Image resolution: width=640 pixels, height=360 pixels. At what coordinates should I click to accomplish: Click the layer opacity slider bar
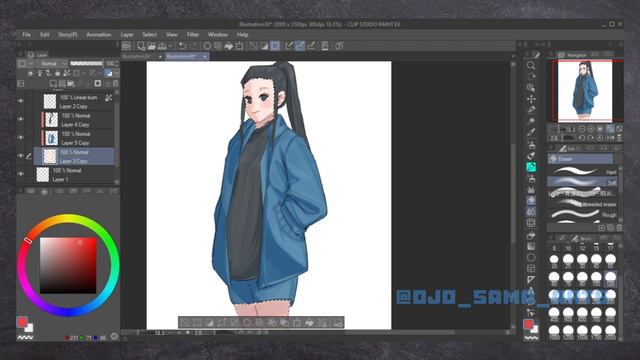point(87,63)
